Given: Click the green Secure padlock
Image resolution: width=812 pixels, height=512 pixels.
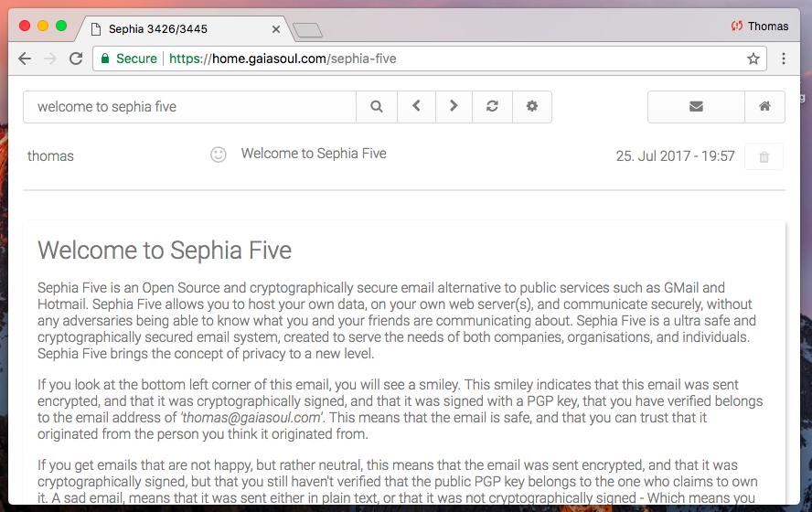Looking at the screenshot, I should (x=105, y=59).
